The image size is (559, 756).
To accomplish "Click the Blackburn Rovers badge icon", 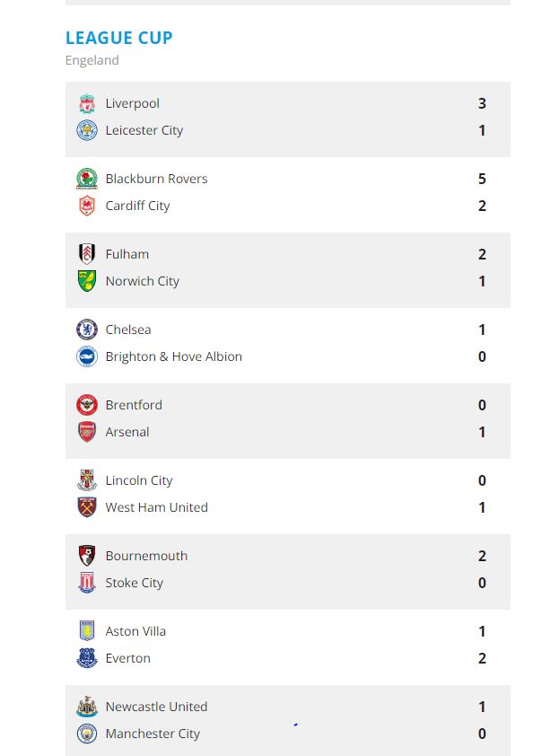I will (86, 179).
